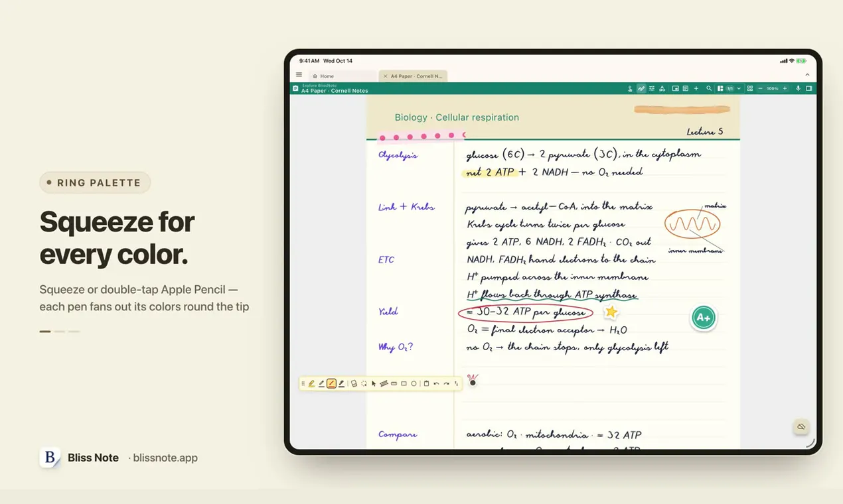The width and height of the screenshot is (843, 504).
Task: Zoom out with the minus button
Action: click(x=761, y=88)
